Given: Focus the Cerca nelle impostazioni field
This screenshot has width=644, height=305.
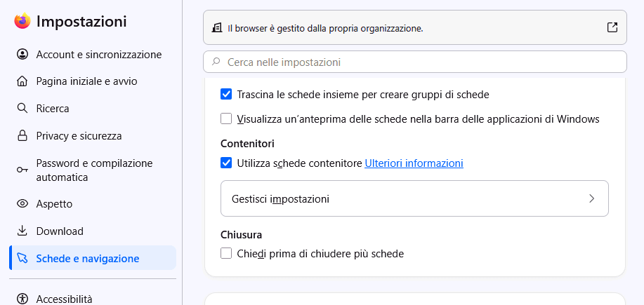Looking at the screenshot, I should pos(415,62).
